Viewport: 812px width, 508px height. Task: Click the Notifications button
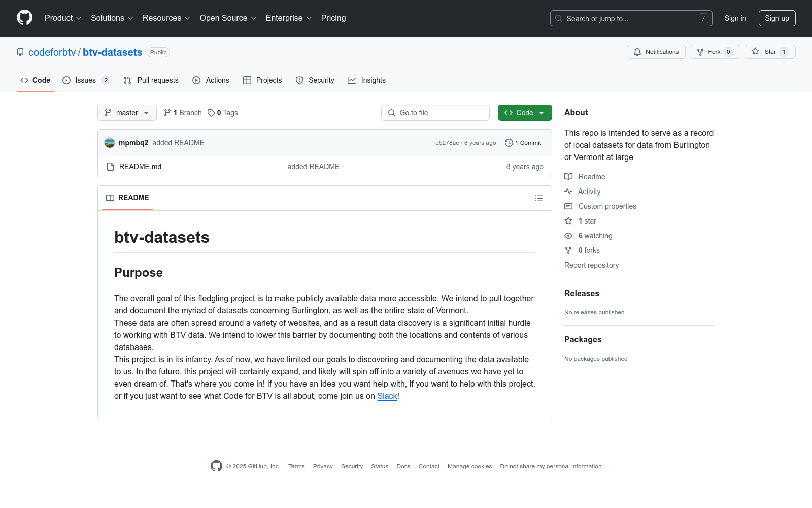click(x=656, y=52)
